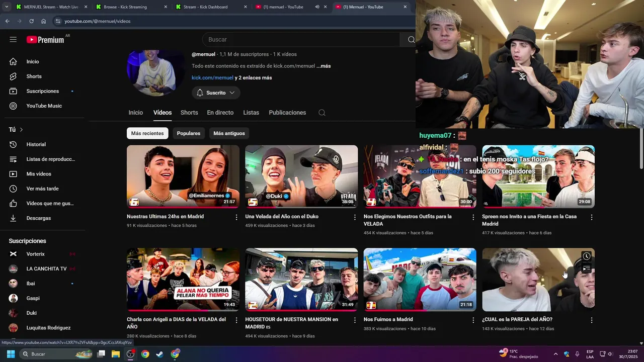Viewport: 644px width, 362px height.
Task: Select the Más recientes filter chip
Action: coord(147,133)
